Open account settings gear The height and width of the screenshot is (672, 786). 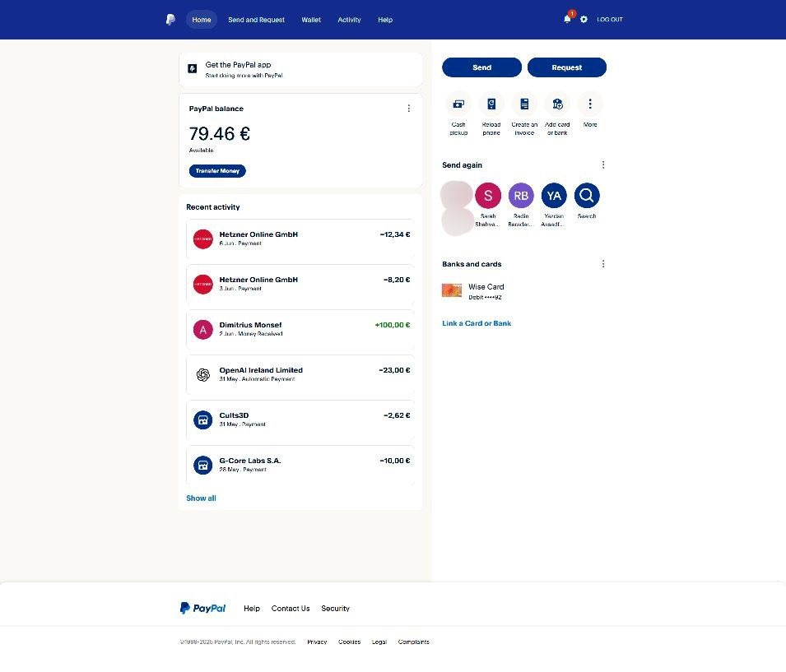tap(584, 20)
